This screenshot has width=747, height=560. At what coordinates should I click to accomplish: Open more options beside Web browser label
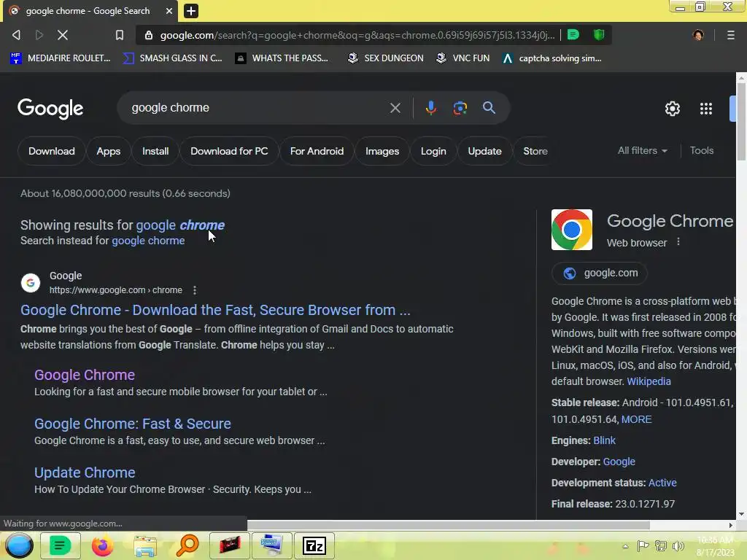(x=678, y=242)
